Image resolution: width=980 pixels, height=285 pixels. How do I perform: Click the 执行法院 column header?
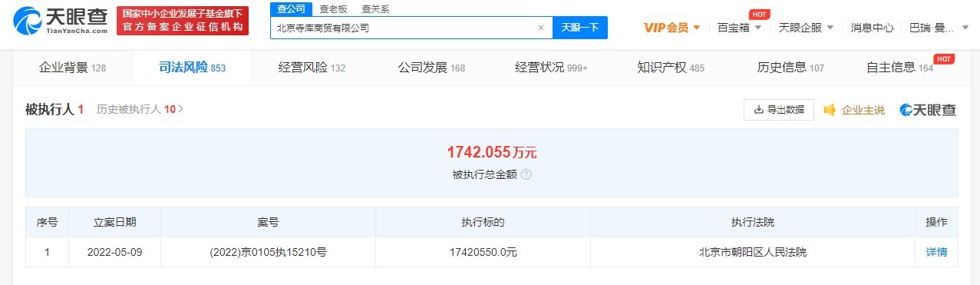pos(753,222)
